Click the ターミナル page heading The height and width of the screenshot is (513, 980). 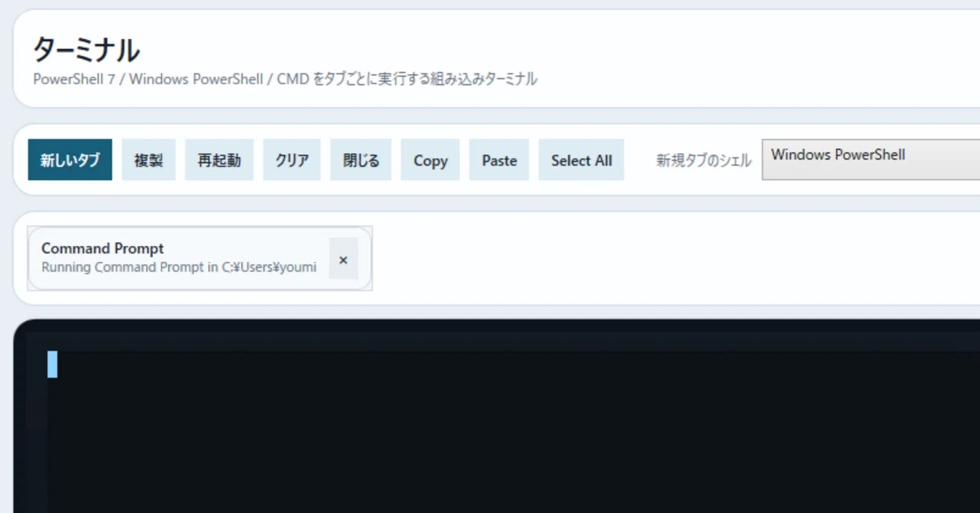(x=87, y=50)
